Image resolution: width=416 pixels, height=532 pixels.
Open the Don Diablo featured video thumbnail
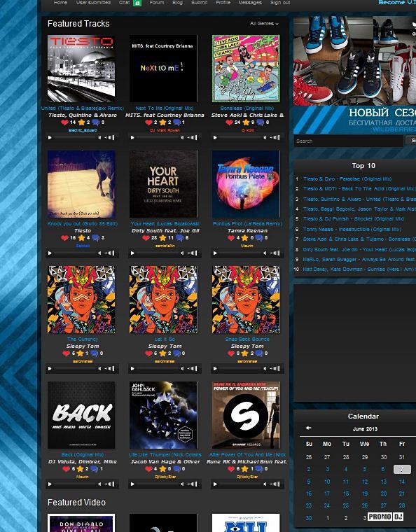pos(81,523)
